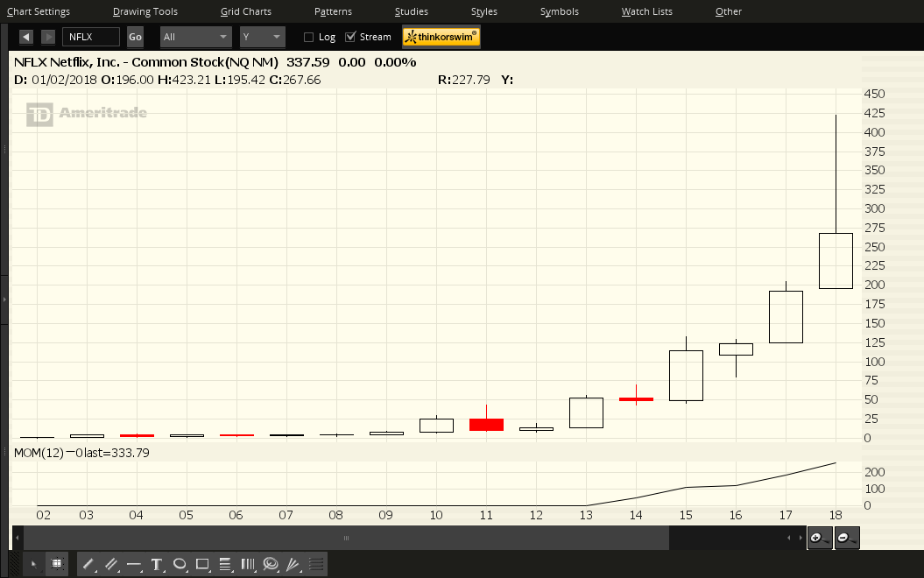Click the zoom out magnifier button
The image size is (924, 578).
847,538
